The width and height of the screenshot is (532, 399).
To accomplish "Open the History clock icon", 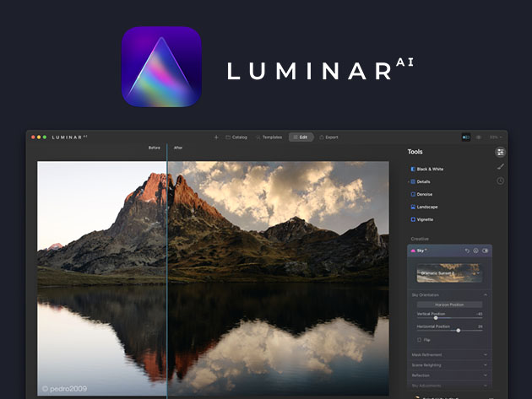I will (500, 181).
